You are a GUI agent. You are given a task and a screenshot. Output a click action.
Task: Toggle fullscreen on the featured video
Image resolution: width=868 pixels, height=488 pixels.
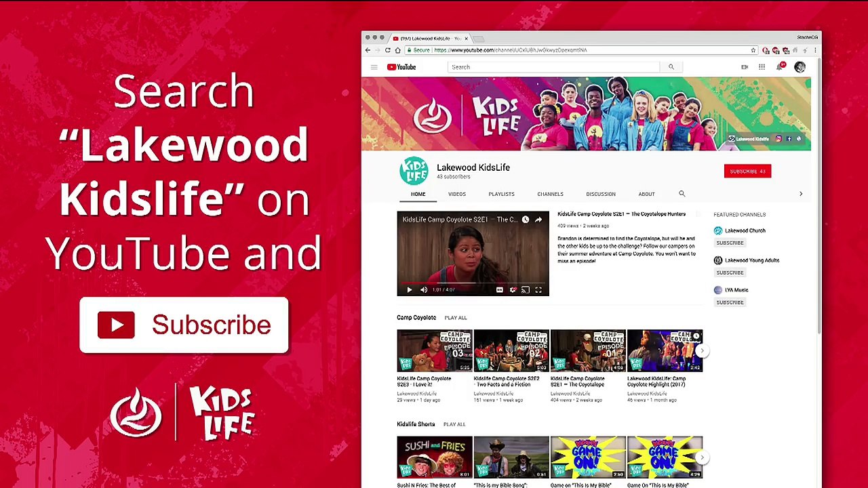[538, 290]
